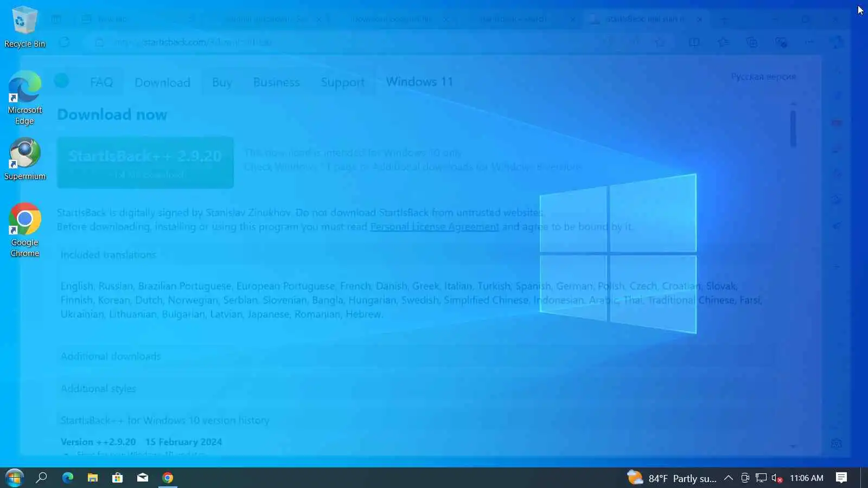Open Meet Now from the system tray
The width and height of the screenshot is (868, 488).
(745, 478)
